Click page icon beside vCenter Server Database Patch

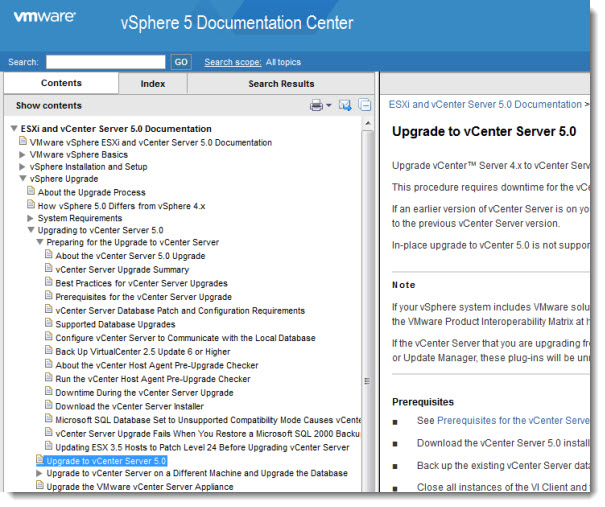[49, 311]
